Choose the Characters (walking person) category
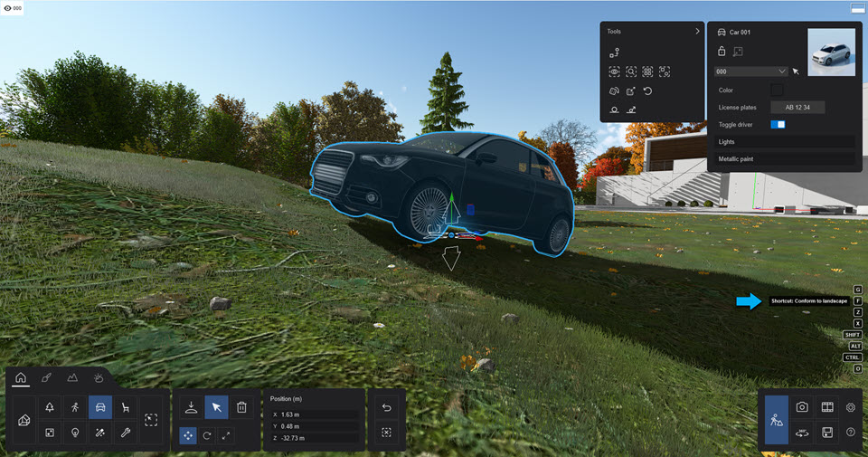 (x=74, y=408)
